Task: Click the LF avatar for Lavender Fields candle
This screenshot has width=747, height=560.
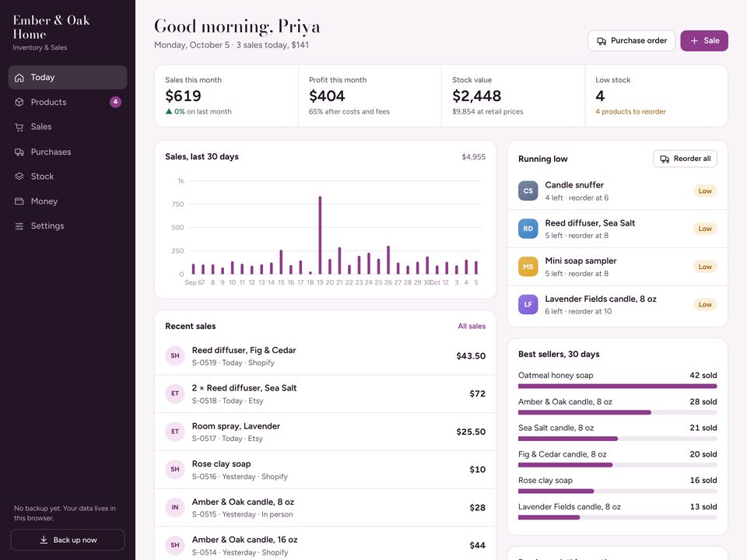Action: click(x=528, y=305)
